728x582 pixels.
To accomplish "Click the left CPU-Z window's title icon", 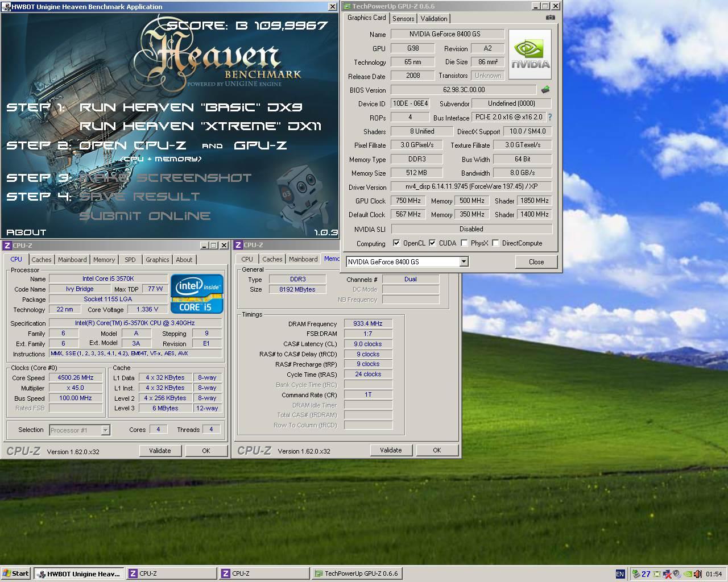I will (7, 246).
